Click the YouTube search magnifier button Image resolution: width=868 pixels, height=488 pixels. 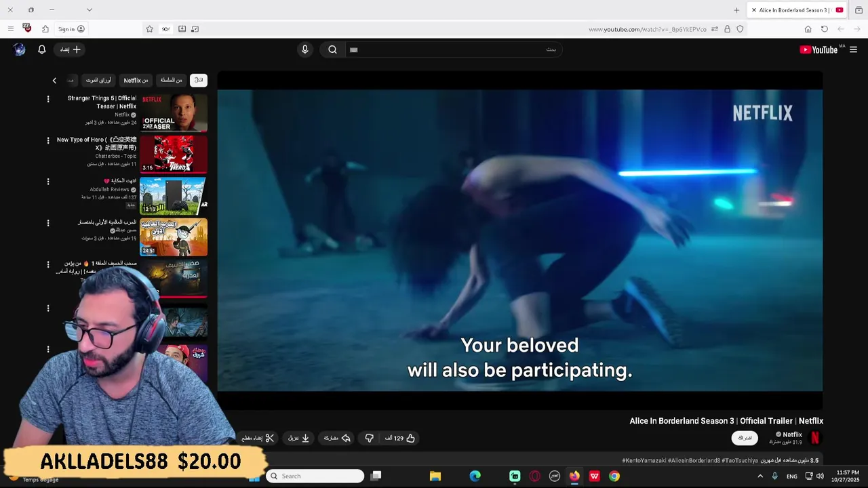332,49
